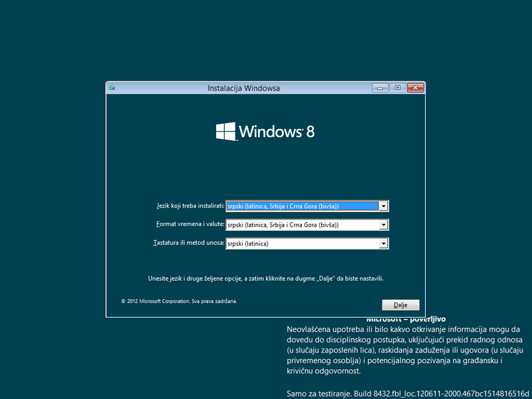
Task: Maximize the Instalacija Windowsa window
Action: [398, 88]
